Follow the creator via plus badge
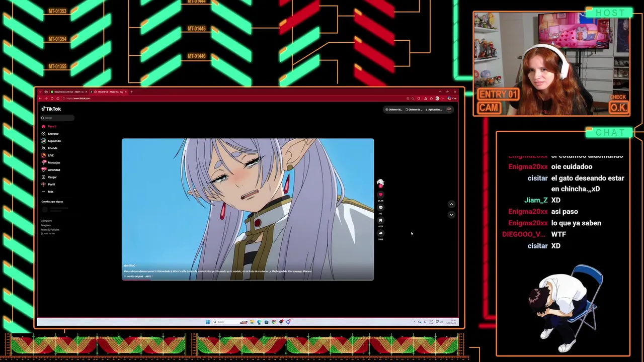The height and width of the screenshot is (362, 644). click(x=380, y=186)
